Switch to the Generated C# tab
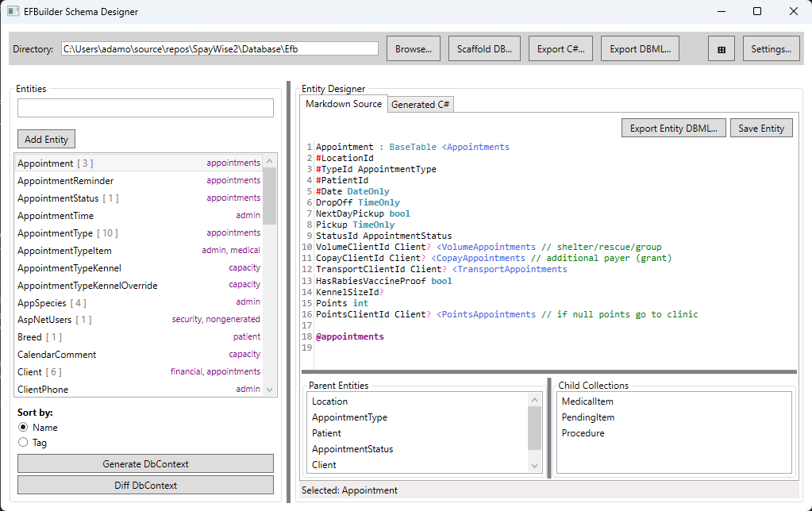The image size is (812, 511). point(421,105)
